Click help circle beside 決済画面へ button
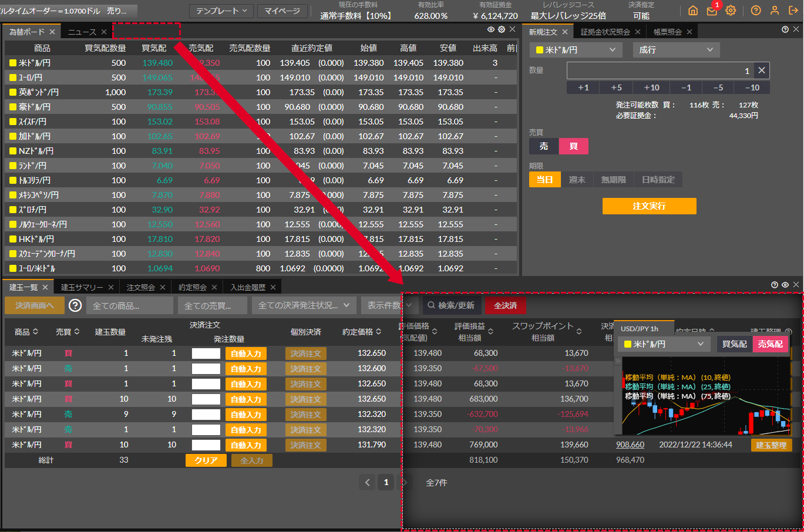The width and height of the screenshot is (804, 532). click(75, 305)
